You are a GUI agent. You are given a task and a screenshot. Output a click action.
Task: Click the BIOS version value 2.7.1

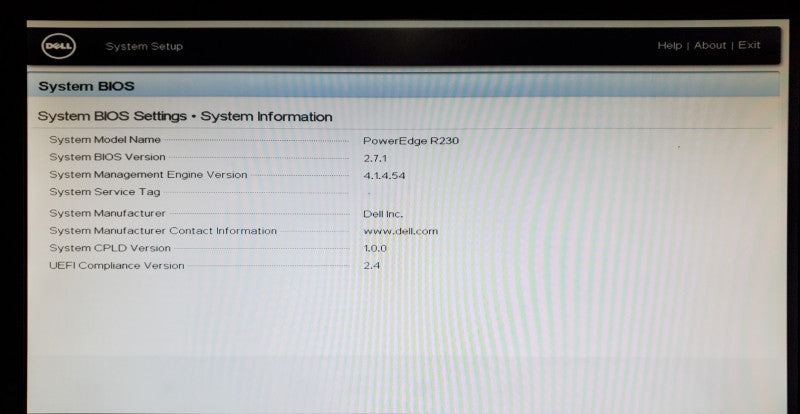pos(375,158)
